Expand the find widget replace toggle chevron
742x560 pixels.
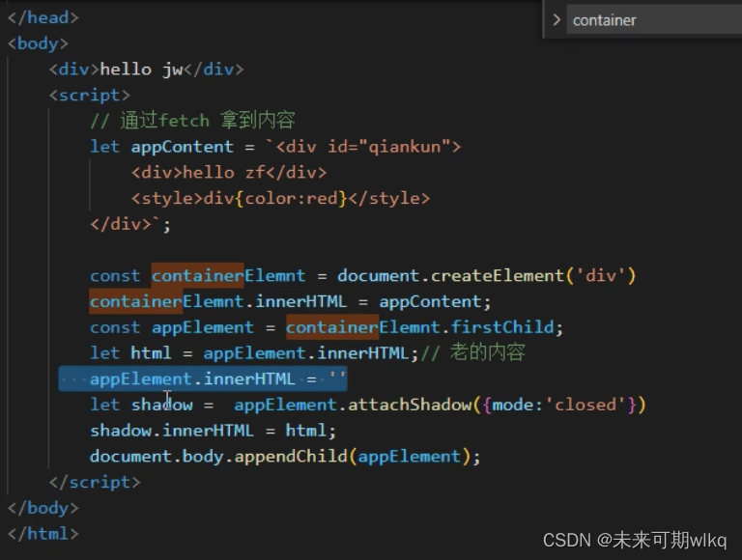(x=556, y=20)
